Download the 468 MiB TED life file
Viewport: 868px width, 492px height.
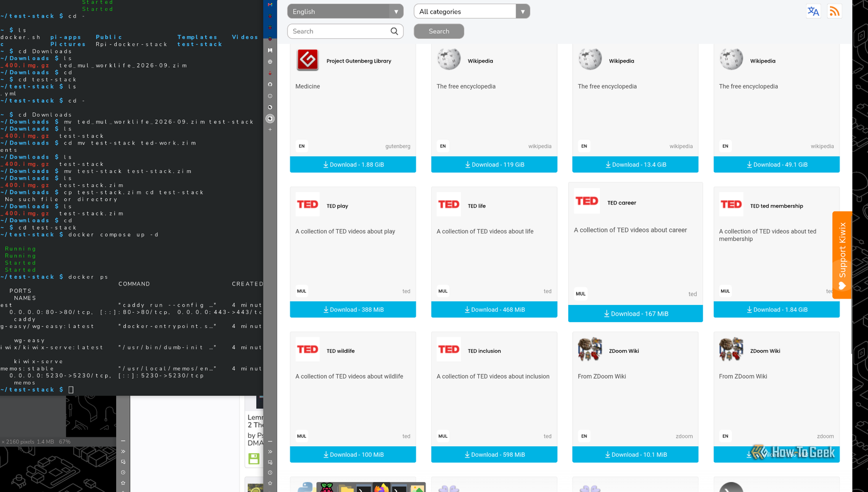click(x=494, y=310)
